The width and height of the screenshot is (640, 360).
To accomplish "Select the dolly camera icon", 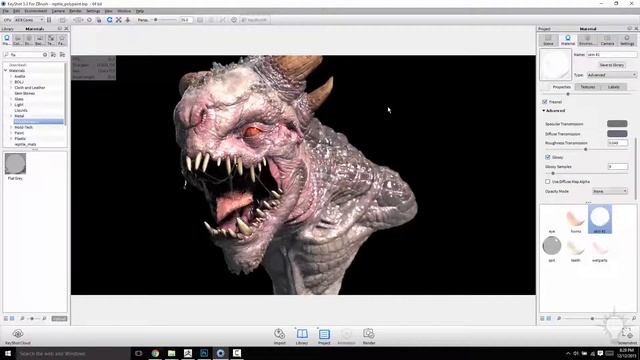I will click(x=127, y=20).
